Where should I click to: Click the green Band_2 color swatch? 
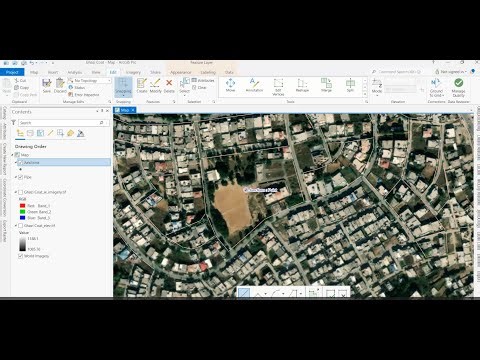point(22,212)
